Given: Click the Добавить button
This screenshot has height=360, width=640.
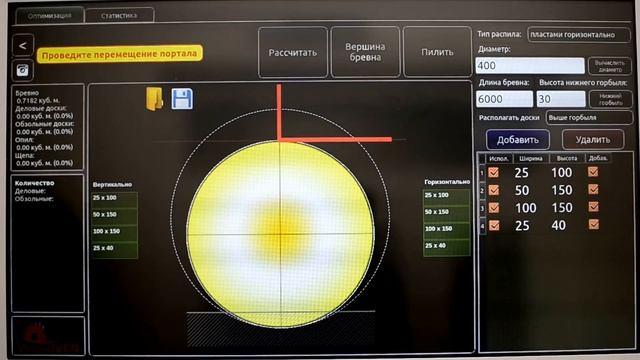Looking at the screenshot, I should point(518,140).
